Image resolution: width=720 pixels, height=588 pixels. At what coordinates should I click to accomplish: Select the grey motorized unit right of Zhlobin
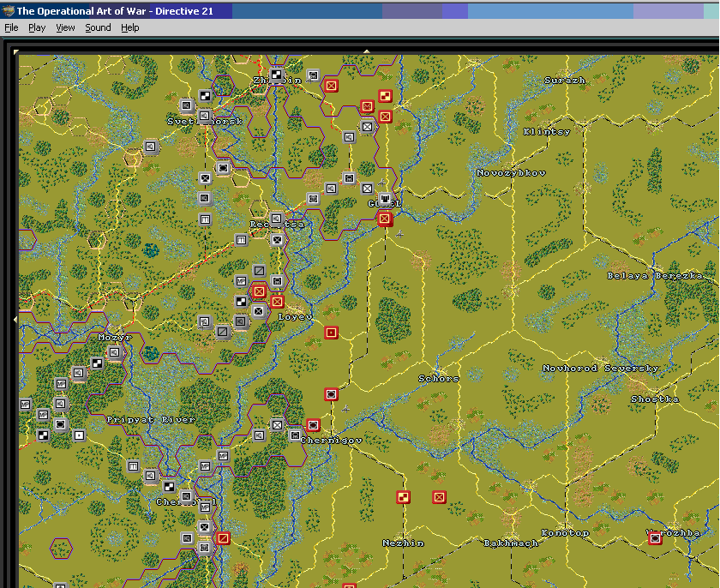coord(313,75)
